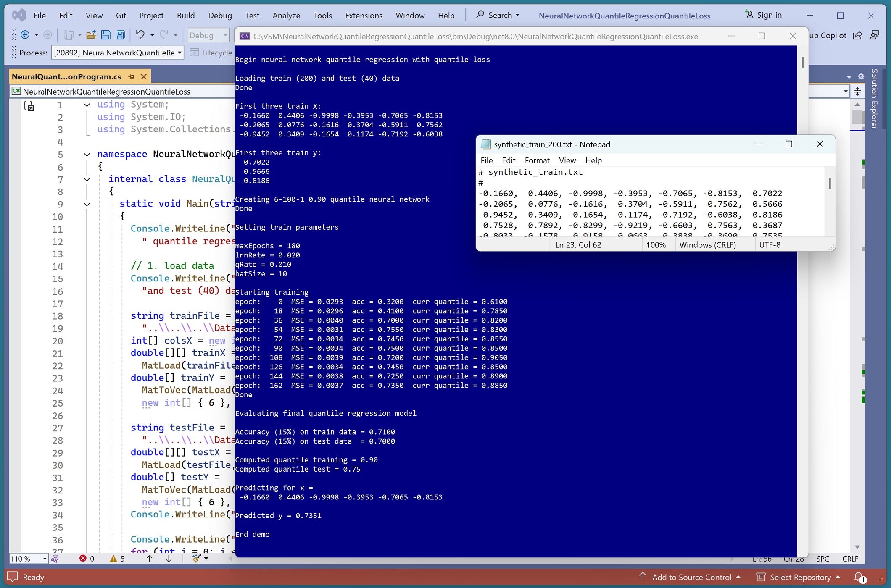Click the errors count indicator
Image resolution: width=891 pixels, height=588 pixels.
click(x=87, y=559)
